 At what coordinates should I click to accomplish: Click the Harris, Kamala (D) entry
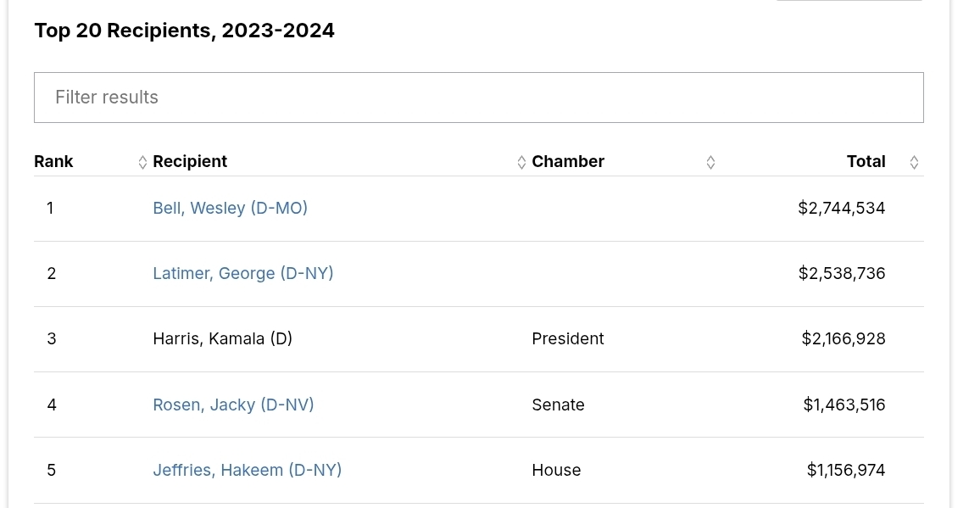click(222, 338)
